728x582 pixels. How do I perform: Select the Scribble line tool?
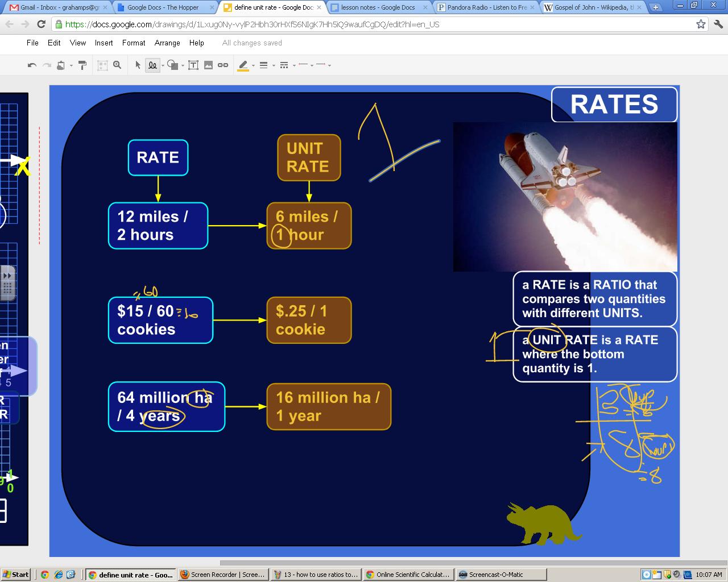[x=152, y=65]
